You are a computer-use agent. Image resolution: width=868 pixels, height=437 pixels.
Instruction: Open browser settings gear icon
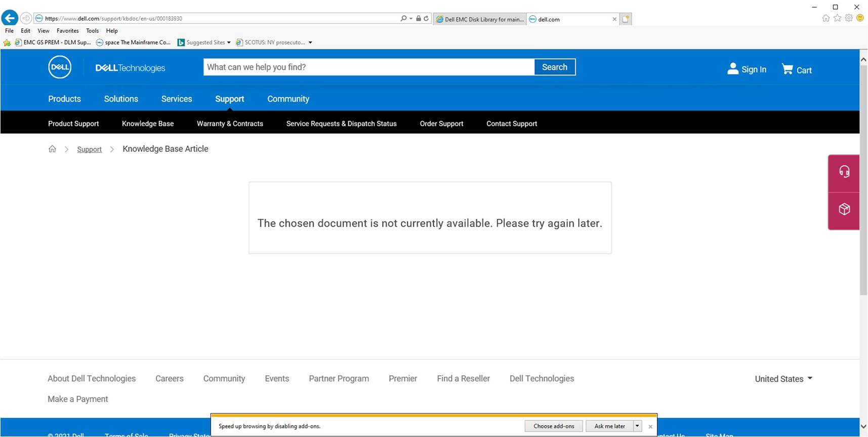click(849, 18)
